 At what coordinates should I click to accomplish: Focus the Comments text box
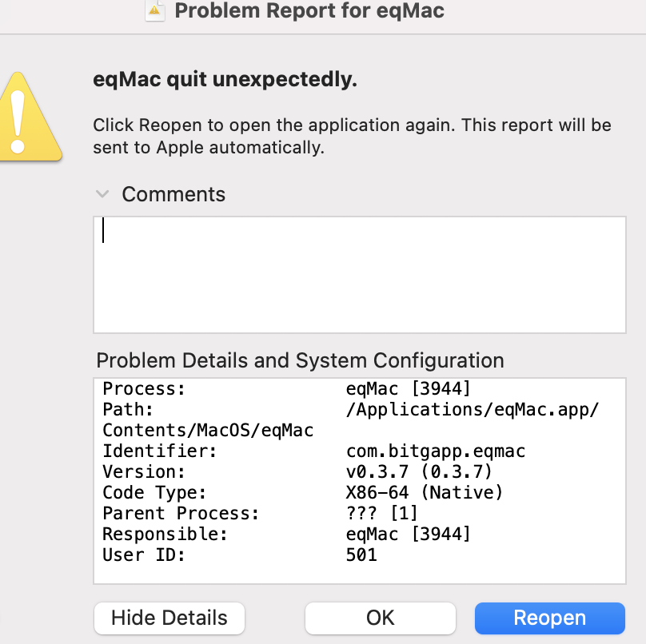[x=360, y=275]
